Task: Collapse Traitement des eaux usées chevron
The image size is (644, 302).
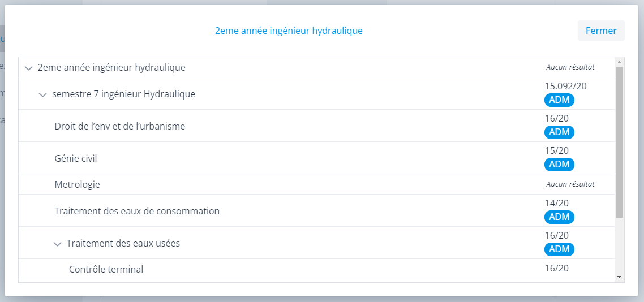Action: coord(57,244)
